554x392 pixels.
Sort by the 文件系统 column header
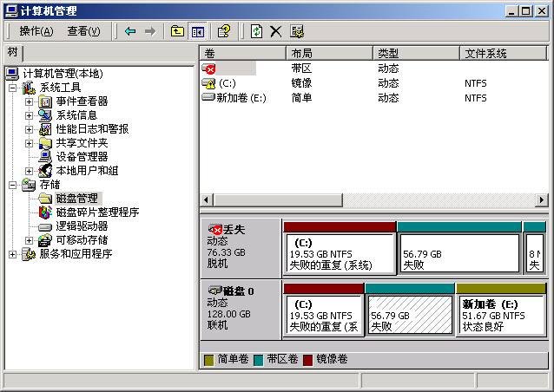click(485, 54)
